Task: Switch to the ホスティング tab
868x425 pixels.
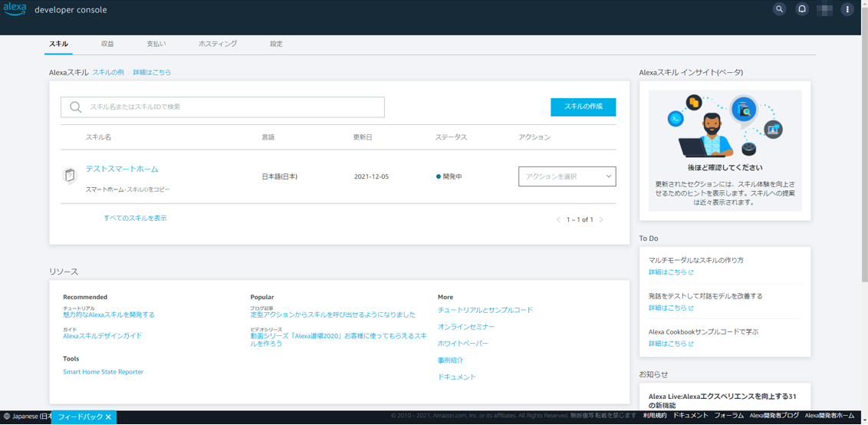Action: tap(218, 44)
